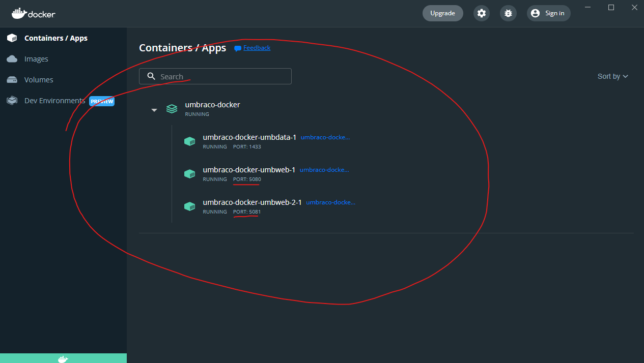Click the Docker whale logo
Image resolution: width=644 pixels, height=363 pixels.
pos(34,13)
